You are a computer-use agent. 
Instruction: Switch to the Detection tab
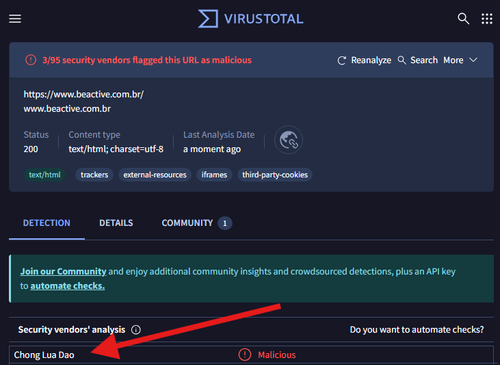pos(47,223)
